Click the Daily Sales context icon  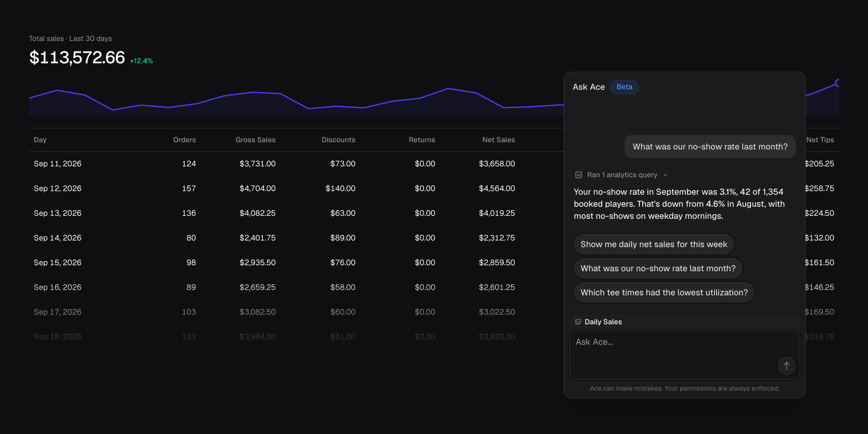pos(578,322)
